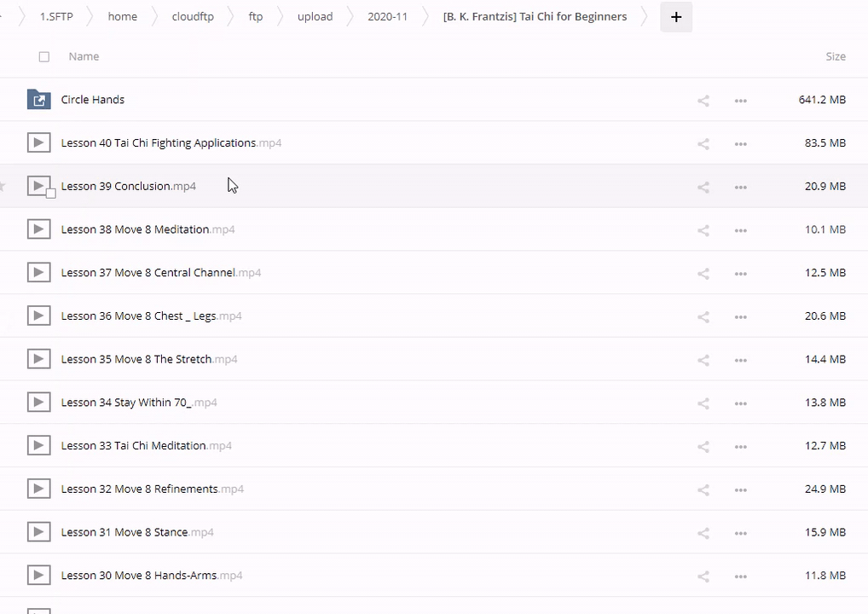The width and height of the screenshot is (868, 614).
Task: Sort files by the Name column header
Action: [x=84, y=56]
